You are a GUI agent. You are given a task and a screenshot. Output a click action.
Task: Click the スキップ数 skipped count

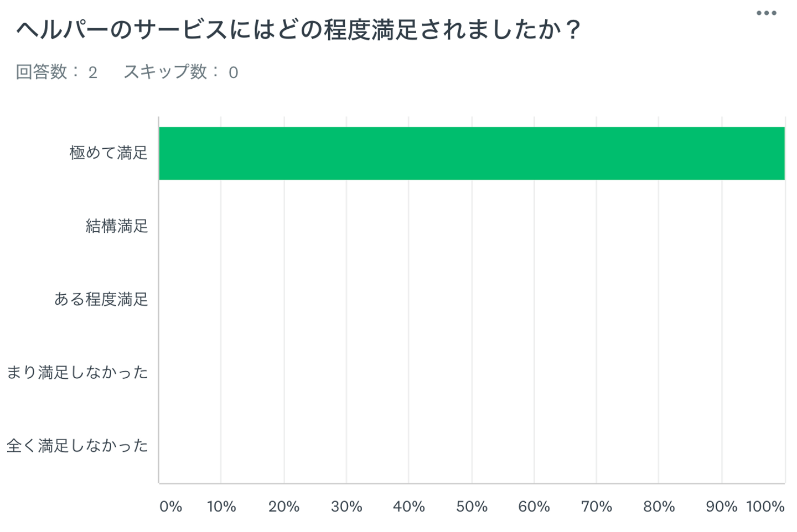(180, 72)
